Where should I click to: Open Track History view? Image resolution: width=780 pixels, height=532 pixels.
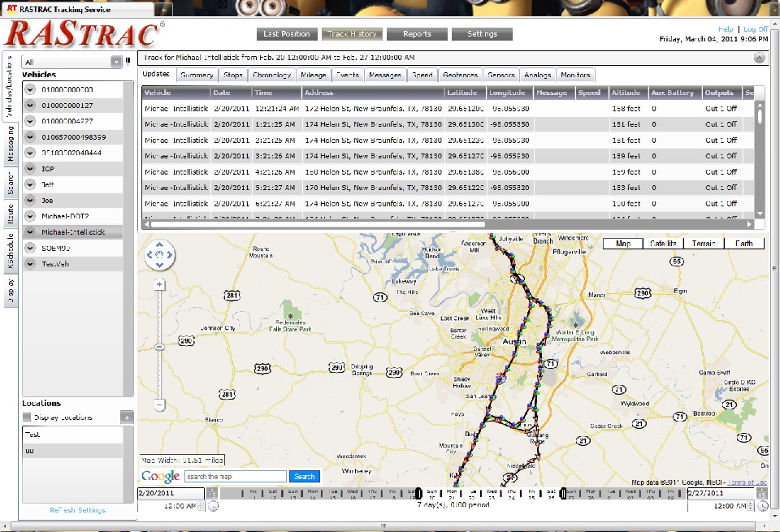click(x=352, y=34)
